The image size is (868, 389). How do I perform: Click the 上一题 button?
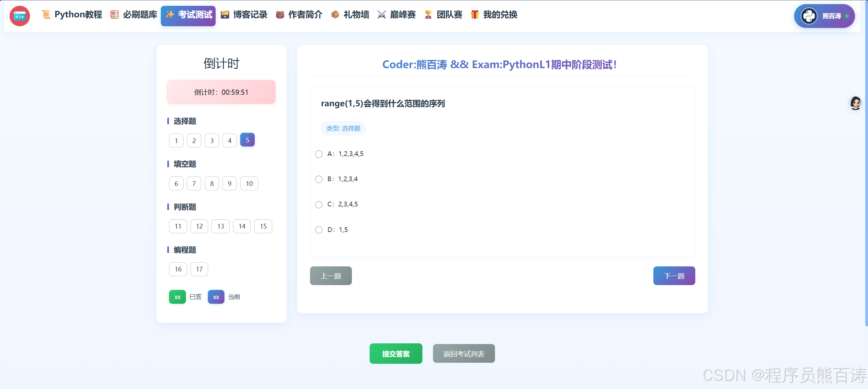click(331, 276)
